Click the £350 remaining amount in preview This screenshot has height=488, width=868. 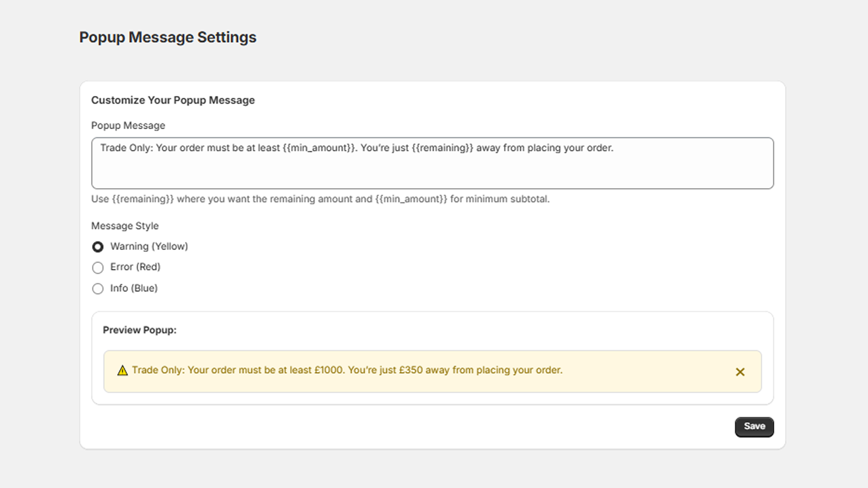coord(411,370)
